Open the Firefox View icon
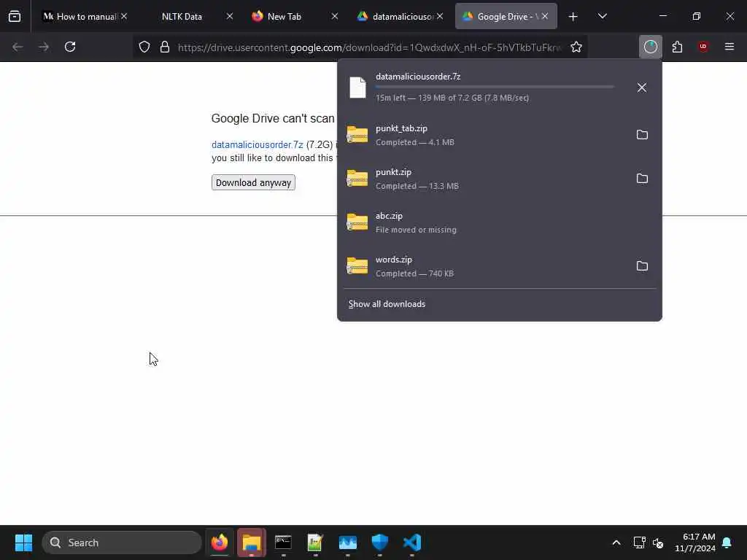The height and width of the screenshot is (560, 747). [x=15, y=16]
